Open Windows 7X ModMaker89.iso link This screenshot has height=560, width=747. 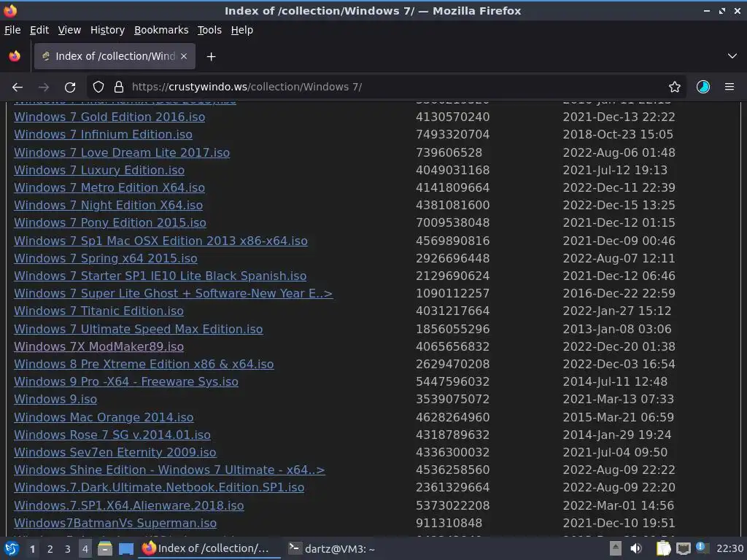point(98,347)
